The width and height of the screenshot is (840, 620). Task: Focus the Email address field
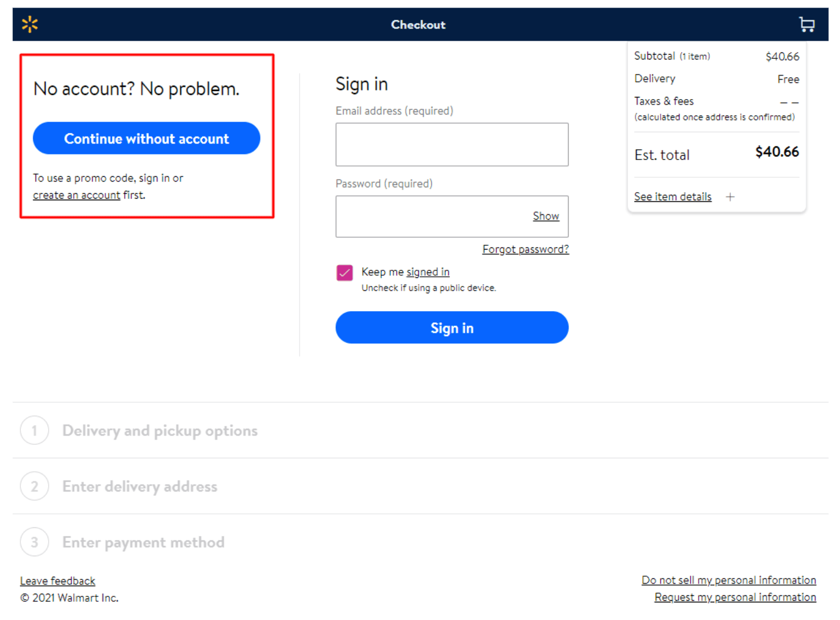tap(452, 145)
